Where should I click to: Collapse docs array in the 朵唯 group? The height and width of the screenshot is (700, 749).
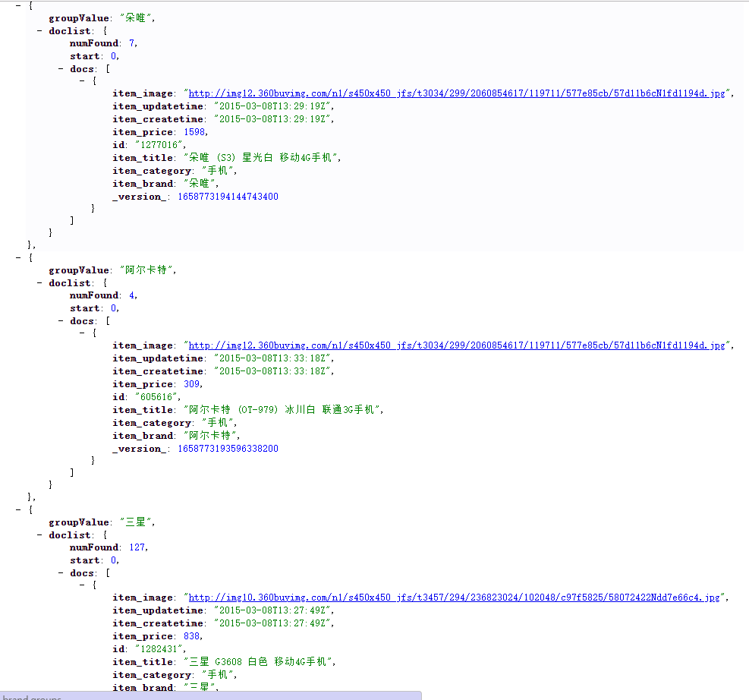tap(61, 69)
